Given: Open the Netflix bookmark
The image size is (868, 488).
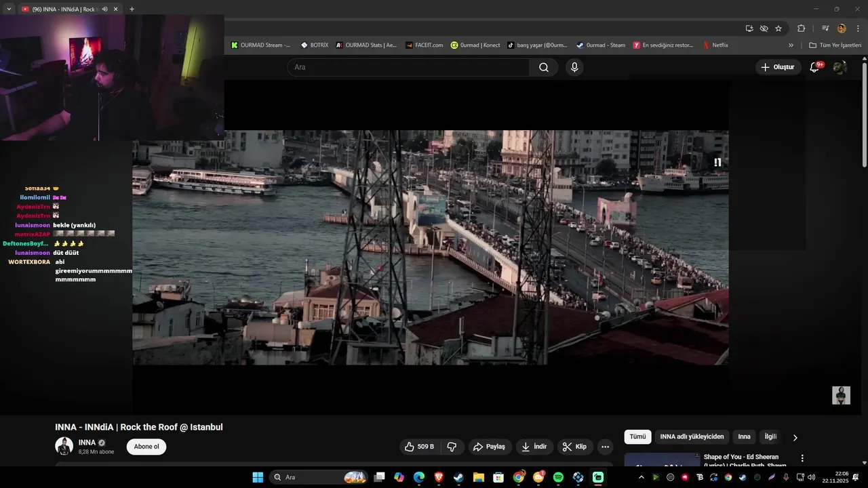Looking at the screenshot, I should tap(715, 45).
